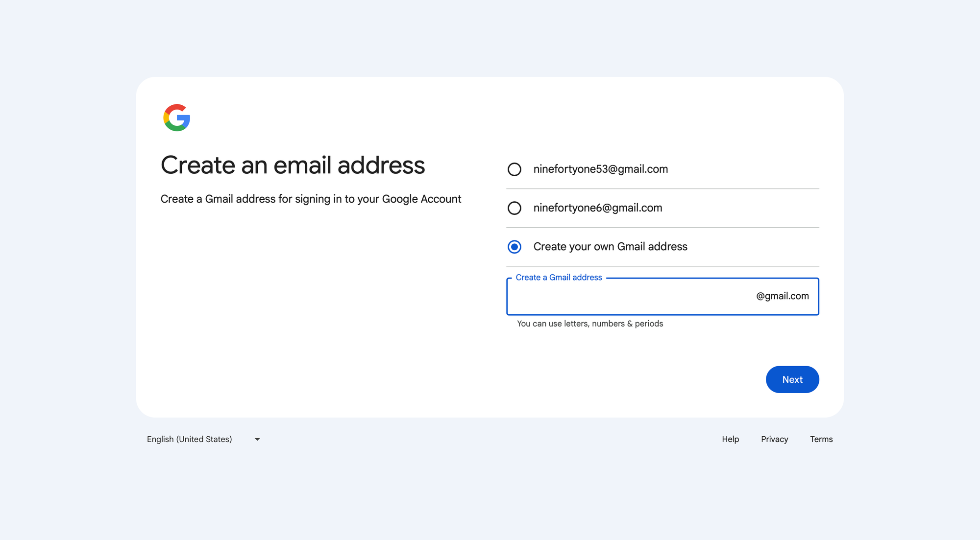The image size is (980, 540).
Task: Select the ninefortyone53@gmail.com radio button
Action: click(514, 169)
